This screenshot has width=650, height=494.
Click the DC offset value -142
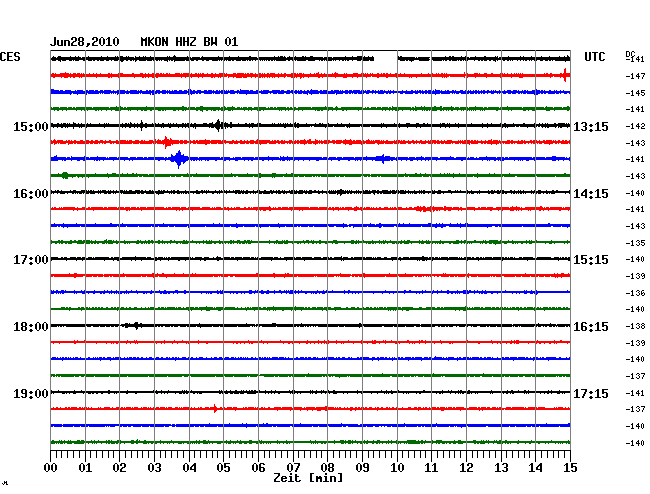coord(635,126)
